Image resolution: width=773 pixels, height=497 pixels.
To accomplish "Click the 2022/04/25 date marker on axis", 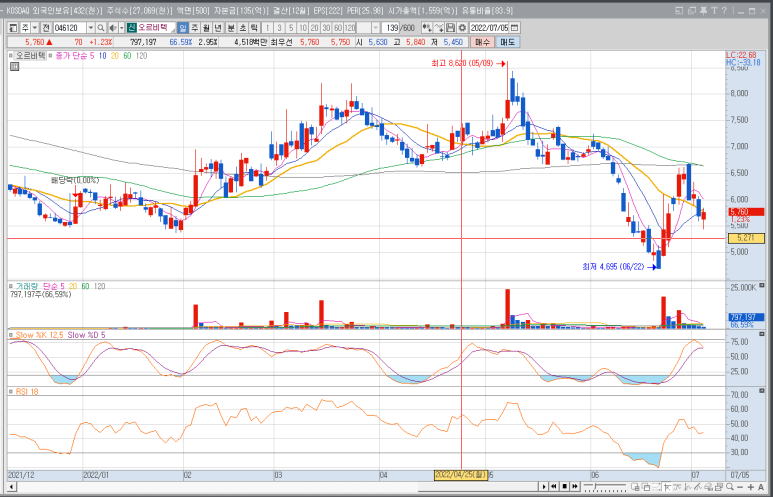I will point(460,475).
